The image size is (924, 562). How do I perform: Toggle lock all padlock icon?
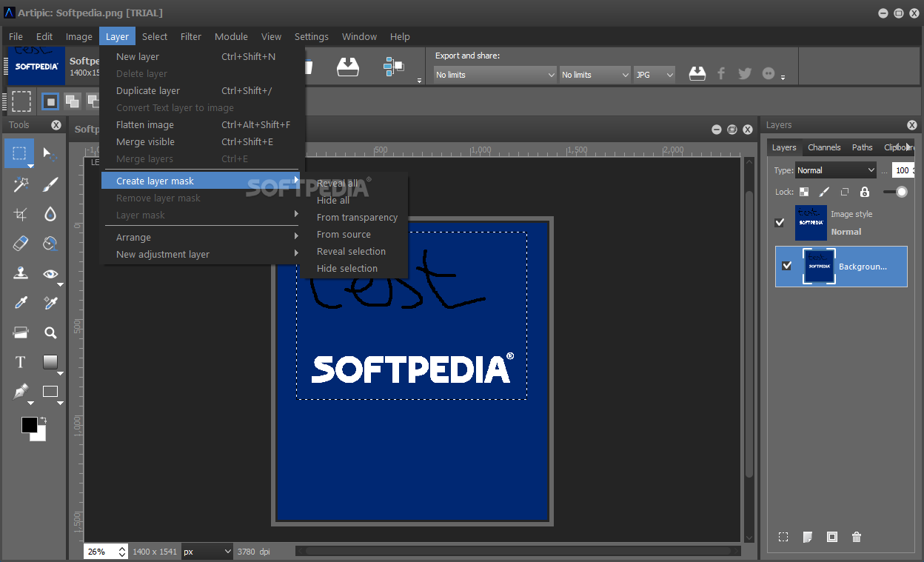pyautogui.click(x=864, y=192)
